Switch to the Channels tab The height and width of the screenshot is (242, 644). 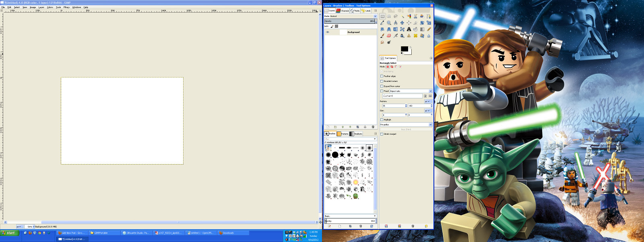point(343,11)
